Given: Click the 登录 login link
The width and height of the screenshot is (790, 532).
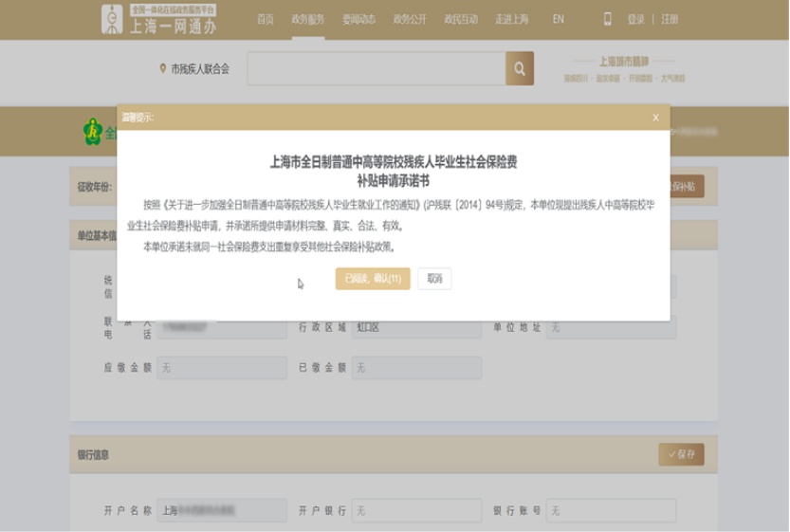Looking at the screenshot, I should pos(635,19).
